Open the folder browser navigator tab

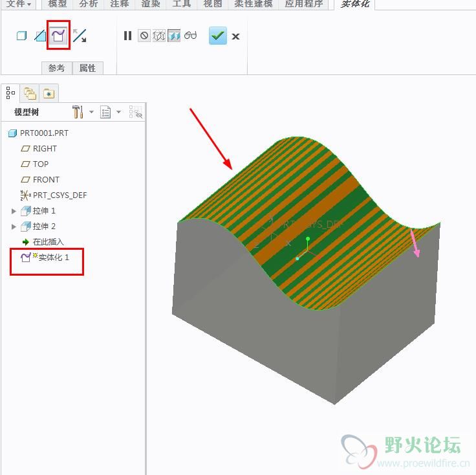click(x=30, y=93)
